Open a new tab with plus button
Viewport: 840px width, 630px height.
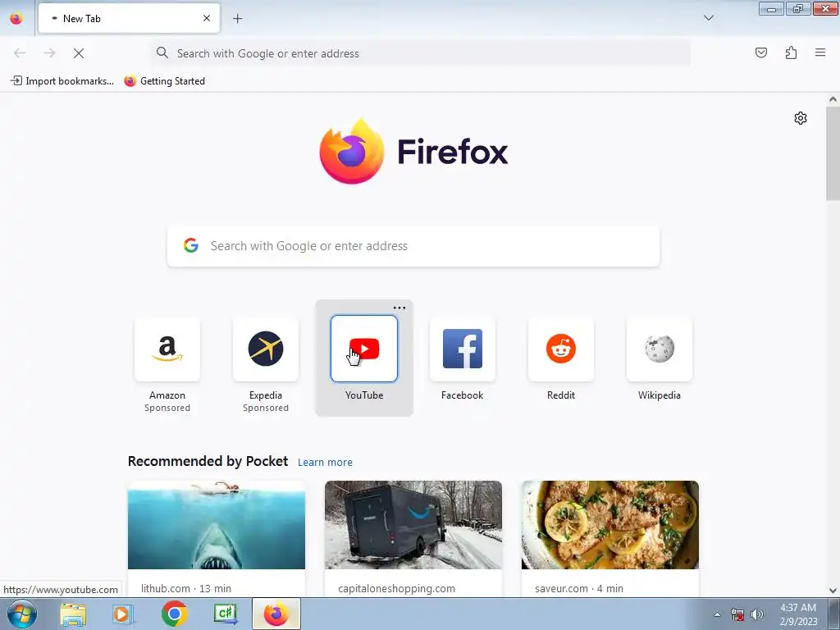[237, 19]
